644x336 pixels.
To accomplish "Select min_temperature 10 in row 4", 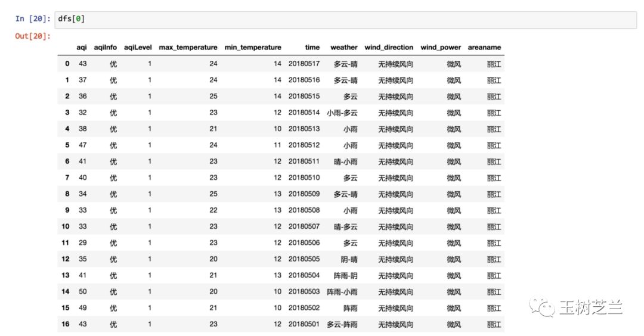I will pos(278,129).
